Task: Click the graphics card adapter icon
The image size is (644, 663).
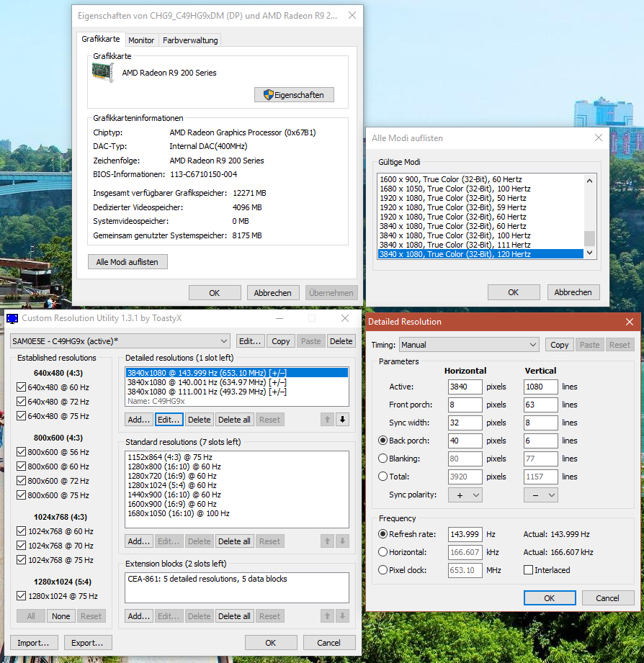Action: [x=103, y=72]
